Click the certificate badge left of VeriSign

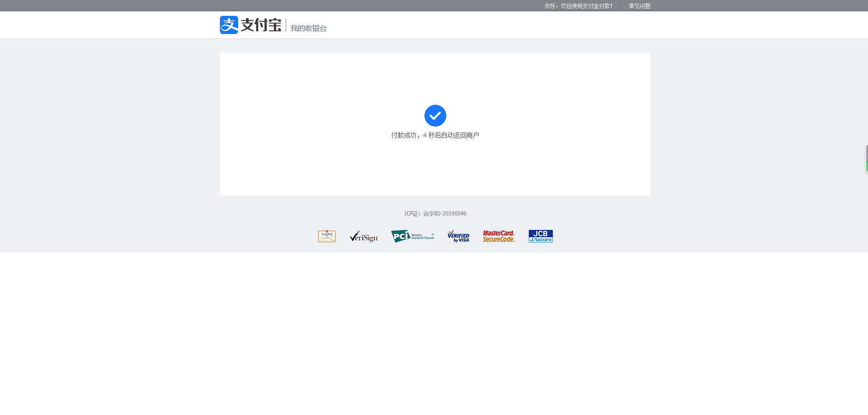327,236
